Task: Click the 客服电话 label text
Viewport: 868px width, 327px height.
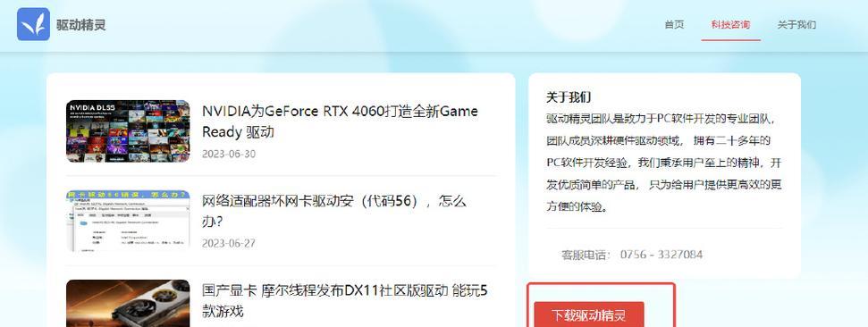Action: tap(586, 255)
